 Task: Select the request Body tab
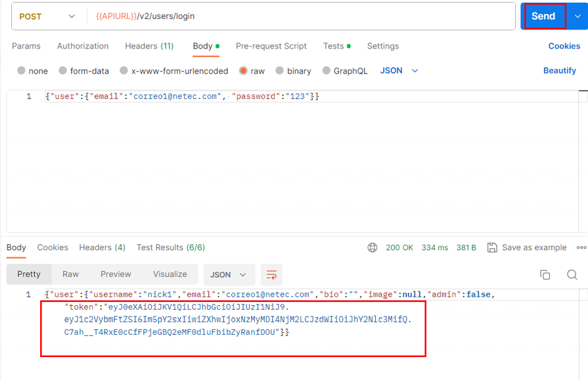[x=206, y=46]
